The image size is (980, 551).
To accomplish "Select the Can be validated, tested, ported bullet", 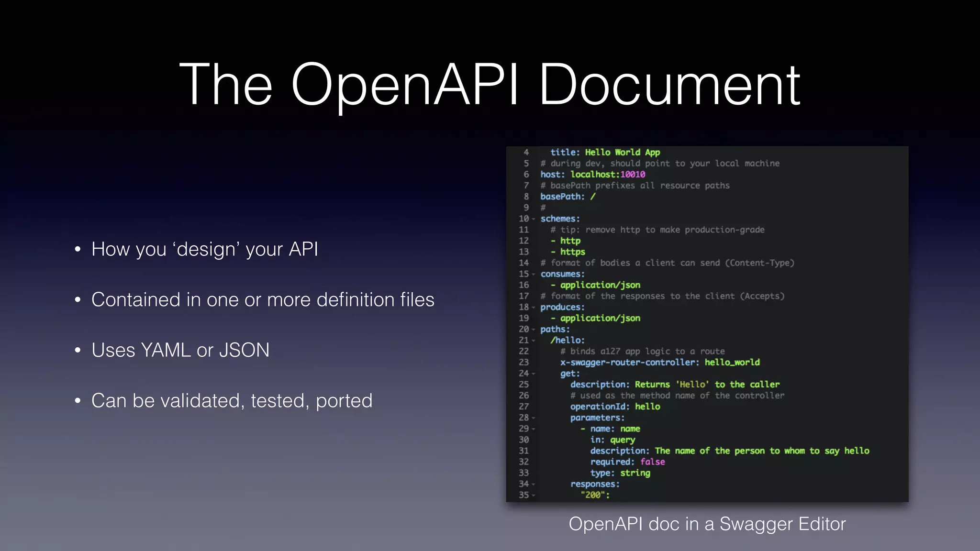I will click(232, 401).
